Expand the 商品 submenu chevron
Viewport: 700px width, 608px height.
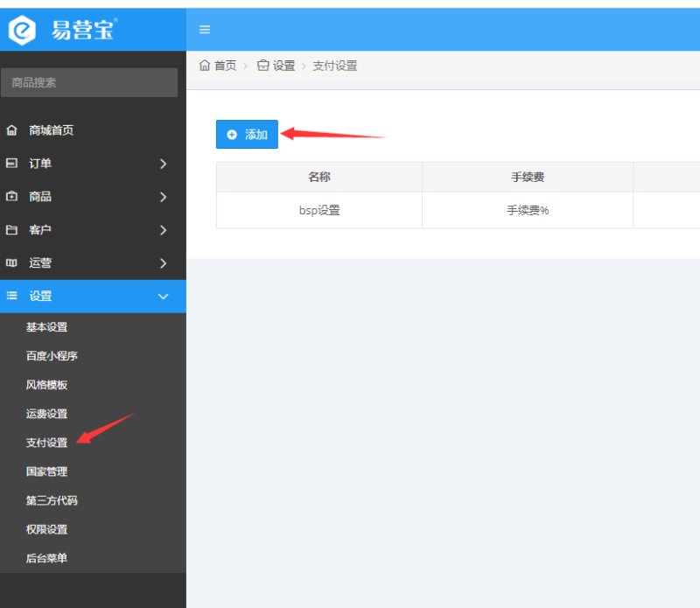(x=163, y=197)
